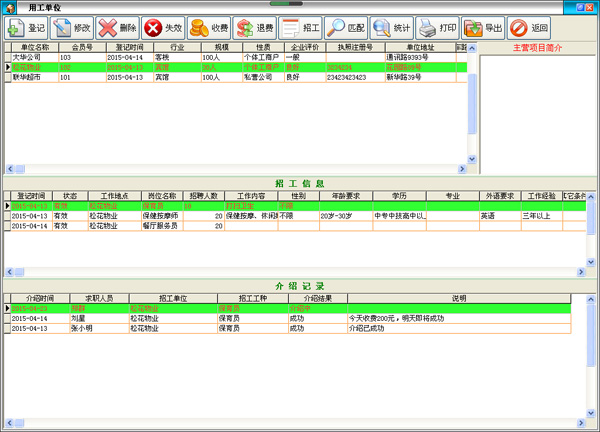Select the 餐厅服务员 job row
The image size is (600, 432).
[295, 226]
